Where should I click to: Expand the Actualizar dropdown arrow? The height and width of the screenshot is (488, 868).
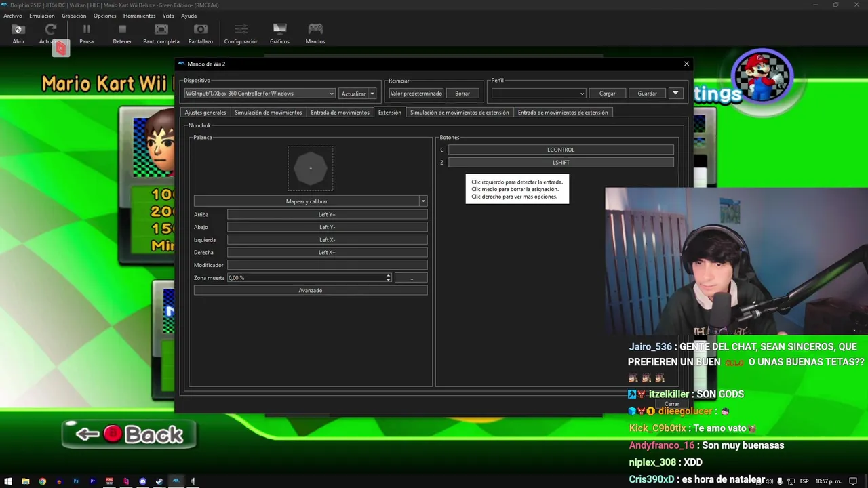[372, 94]
